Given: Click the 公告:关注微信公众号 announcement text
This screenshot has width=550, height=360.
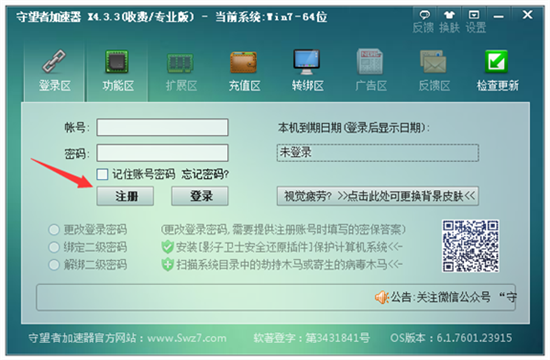Looking at the screenshot, I should coord(454,297).
